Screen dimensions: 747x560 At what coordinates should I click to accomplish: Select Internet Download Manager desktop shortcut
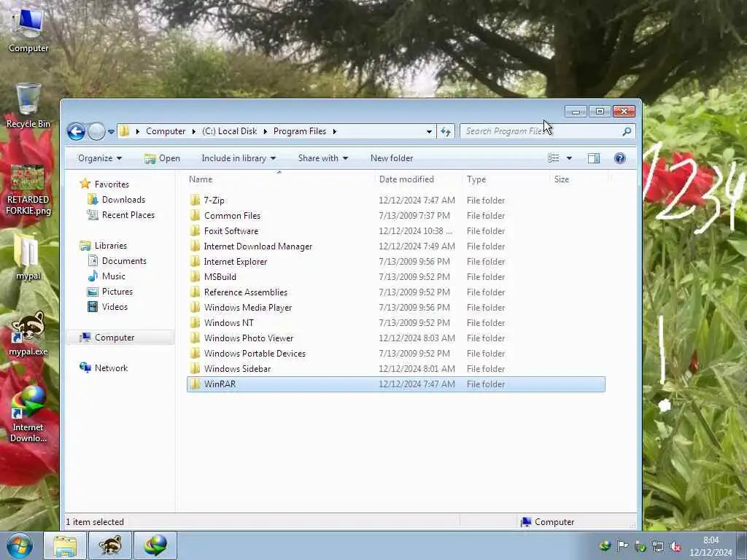[28, 414]
